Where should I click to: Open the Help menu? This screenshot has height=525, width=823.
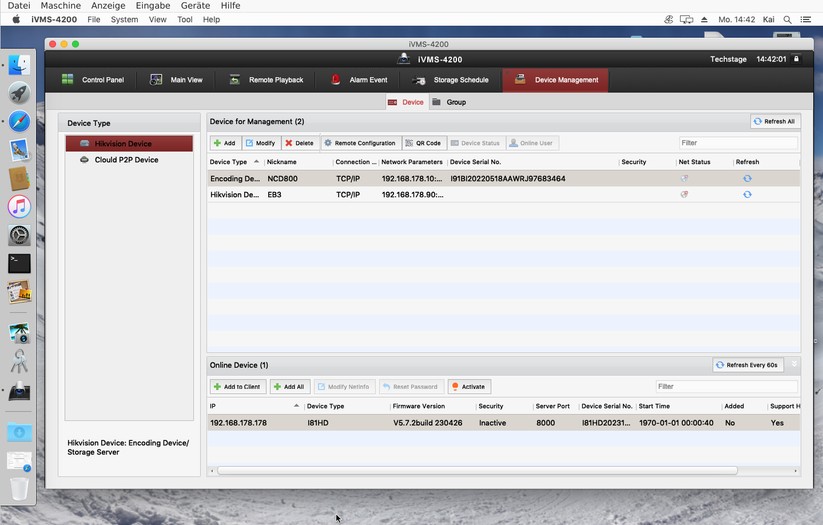click(x=212, y=19)
